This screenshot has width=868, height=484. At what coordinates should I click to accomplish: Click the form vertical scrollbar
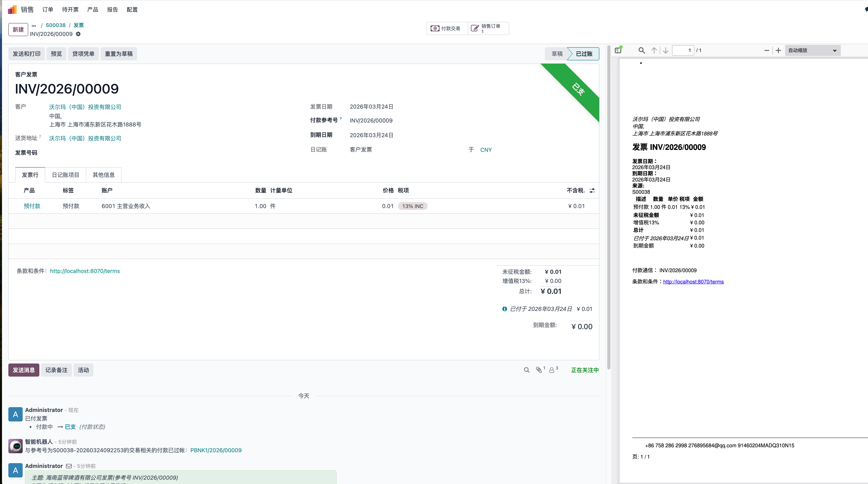pos(609,208)
